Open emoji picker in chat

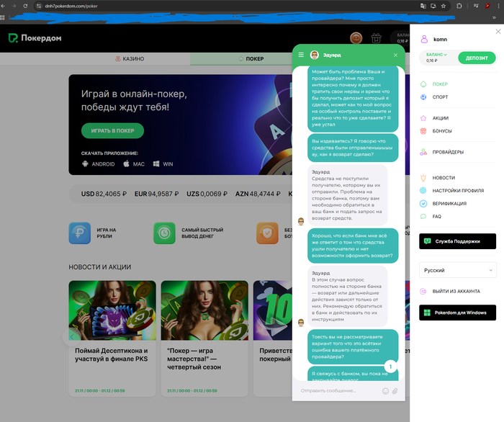tap(385, 391)
